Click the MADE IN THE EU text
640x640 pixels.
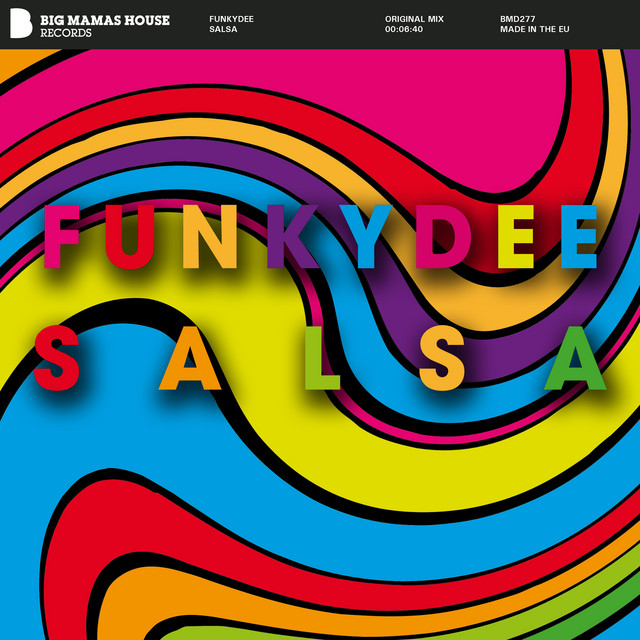pos(535,30)
